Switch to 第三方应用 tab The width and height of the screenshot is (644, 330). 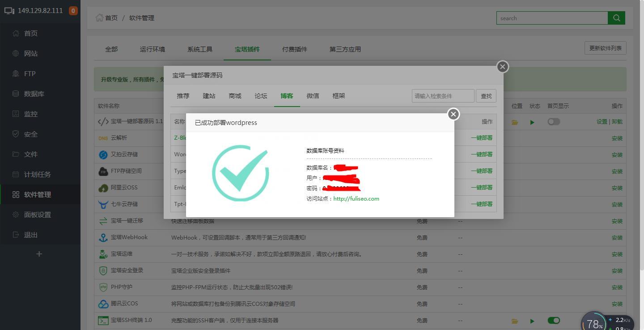click(345, 49)
